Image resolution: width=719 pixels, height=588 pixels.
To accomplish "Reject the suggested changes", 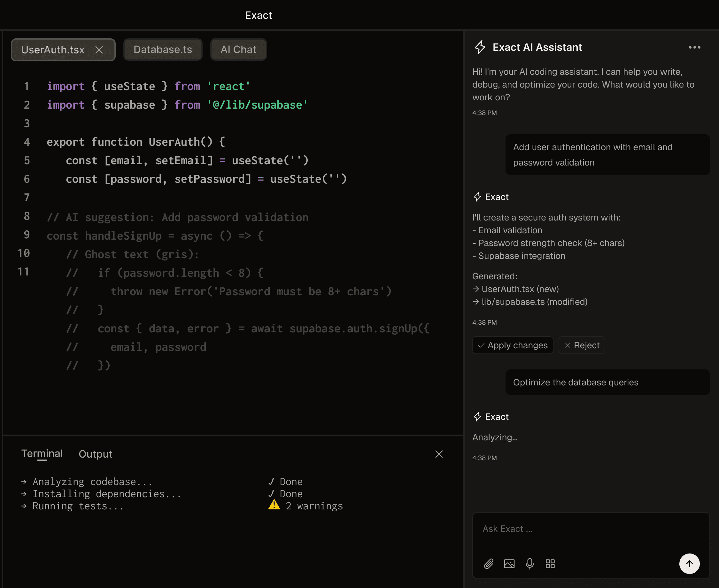I will (x=582, y=345).
